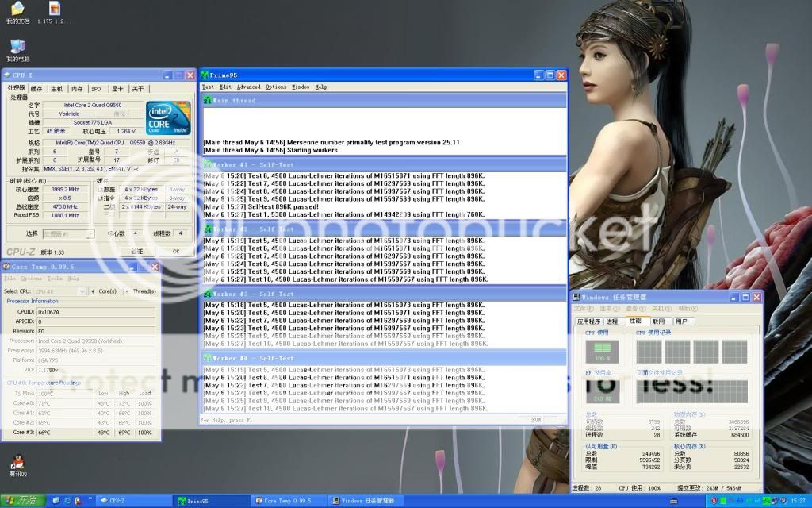Open the Tencent QQ desktop shortcut
Image resolution: width=812 pixels, height=508 pixels.
coord(17,463)
